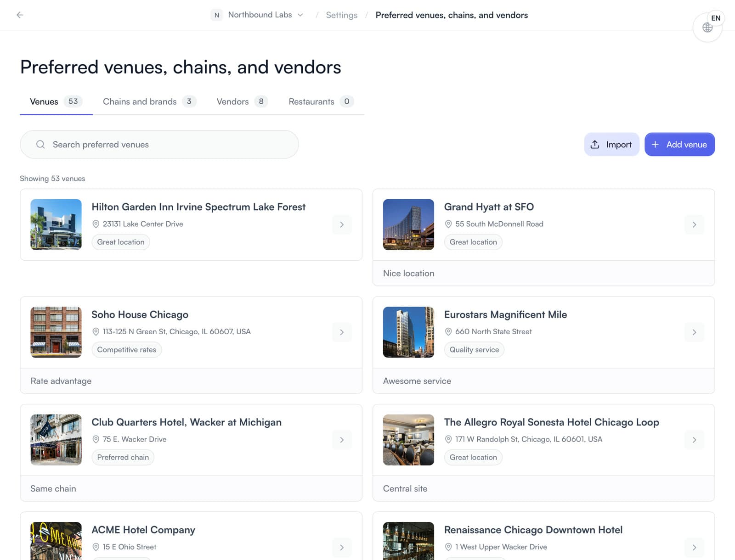Click the Nice location note

(x=408, y=273)
